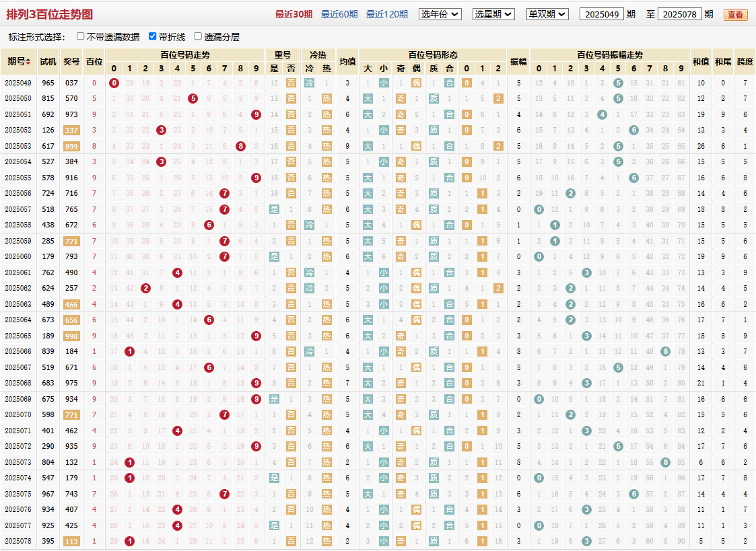756x551 pixels.
Task: Click teal amplitude ball 0 in row 2025057
Action: coord(539,209)
